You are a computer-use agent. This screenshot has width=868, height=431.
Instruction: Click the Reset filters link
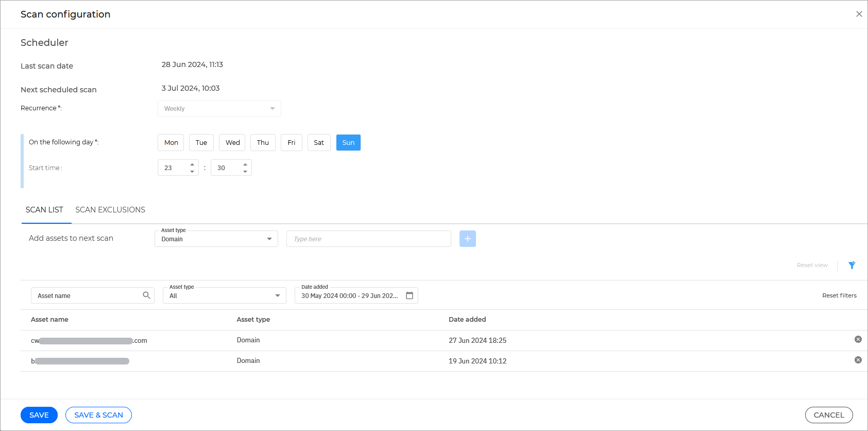click(x=839, y=295)
